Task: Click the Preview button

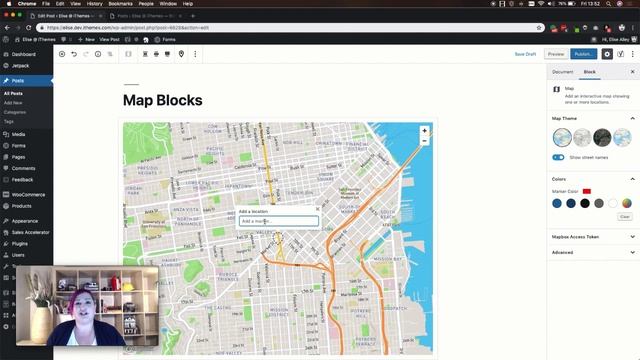Action: tap(556, 54)
